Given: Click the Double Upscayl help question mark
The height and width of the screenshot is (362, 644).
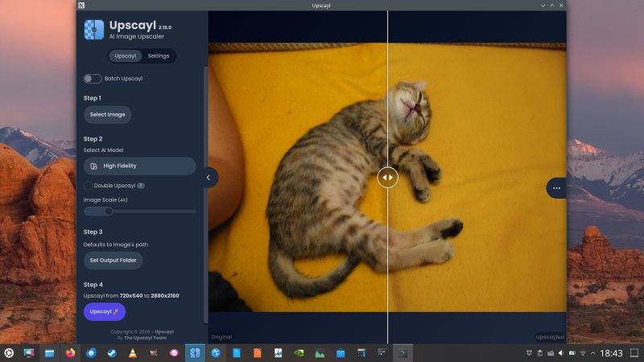Looking at the screenshot, I should [141, 186].
